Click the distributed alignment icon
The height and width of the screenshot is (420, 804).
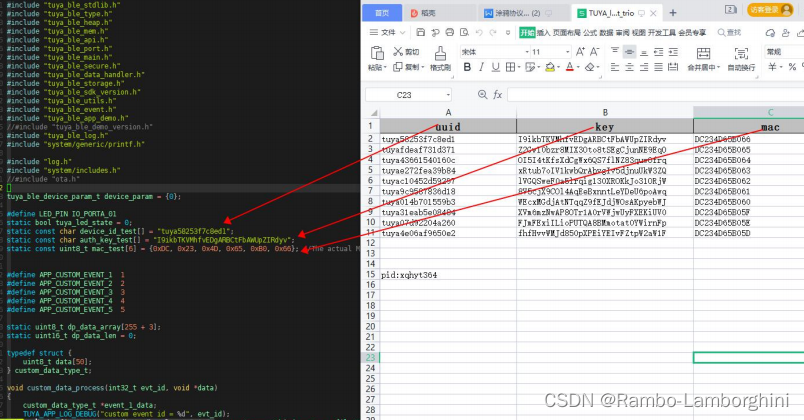[673, 67]
